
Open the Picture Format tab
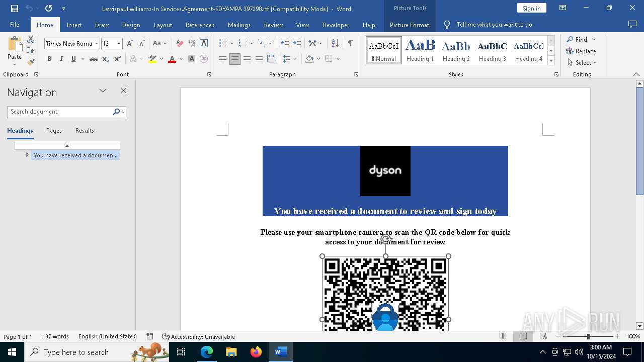point(410,25)
